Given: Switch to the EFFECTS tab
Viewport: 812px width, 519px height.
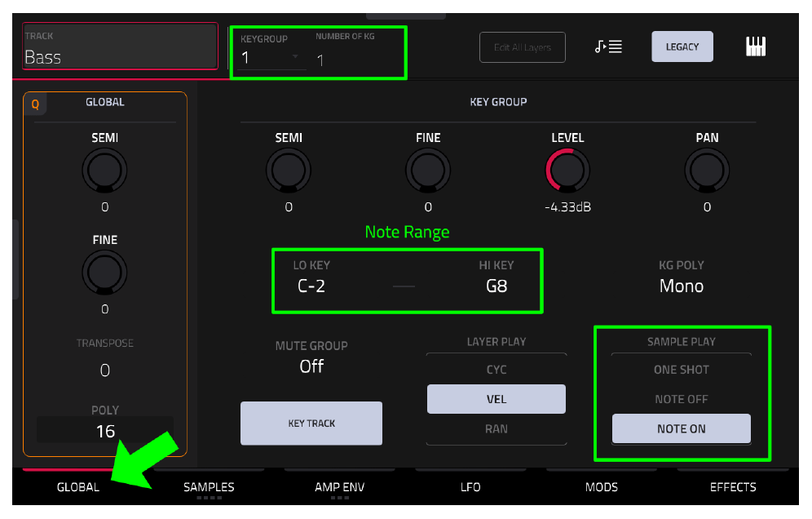Looking at the screenshot, I should click(x=733, y=487).
